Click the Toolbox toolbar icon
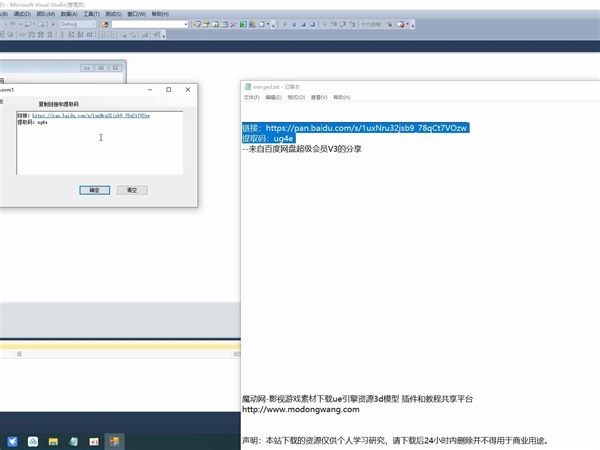The height and width of the screenshot is (450, 600). coord(234,24)
